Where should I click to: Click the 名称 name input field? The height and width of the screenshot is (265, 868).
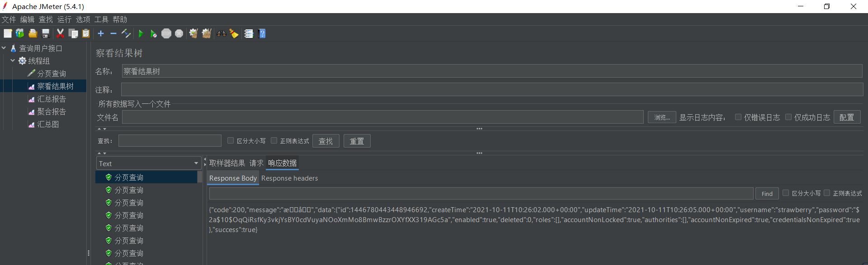coord(492,71)
